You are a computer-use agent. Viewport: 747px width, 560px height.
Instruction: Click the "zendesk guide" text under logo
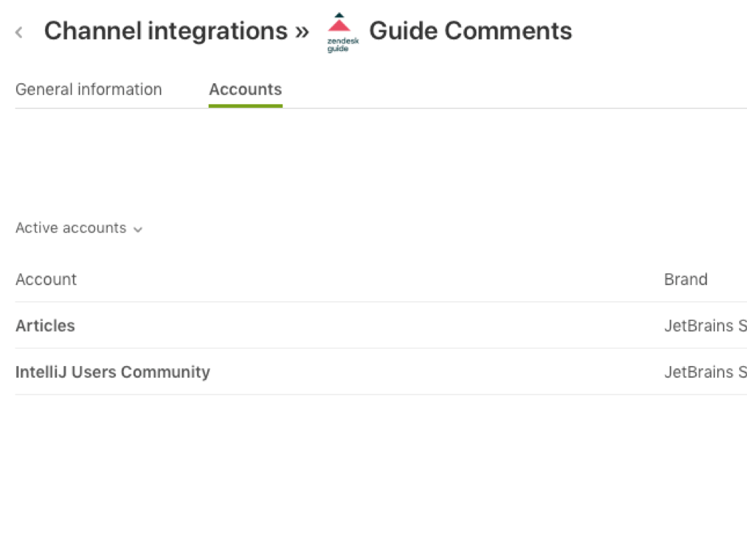tap(342, 45)
